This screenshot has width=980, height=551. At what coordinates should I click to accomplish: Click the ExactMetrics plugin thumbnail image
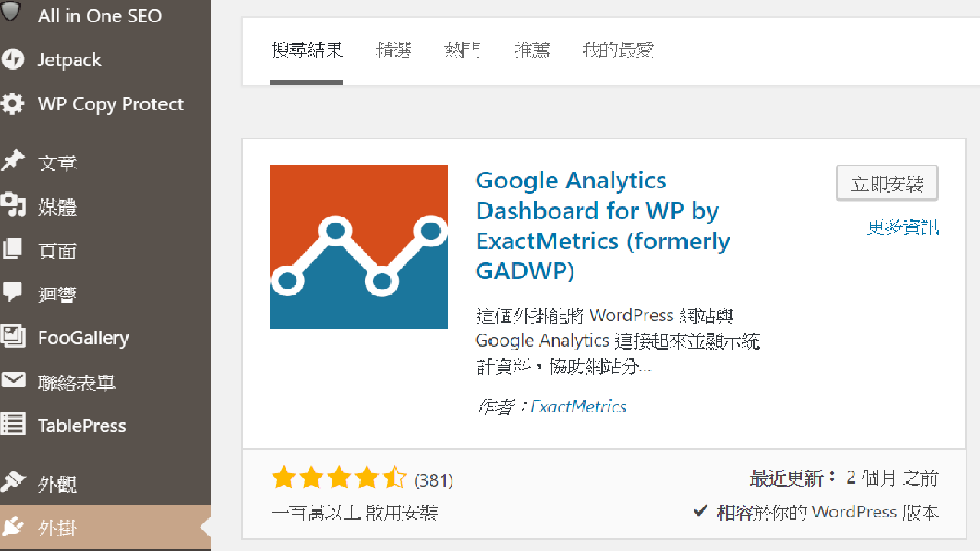click(359, 246)
